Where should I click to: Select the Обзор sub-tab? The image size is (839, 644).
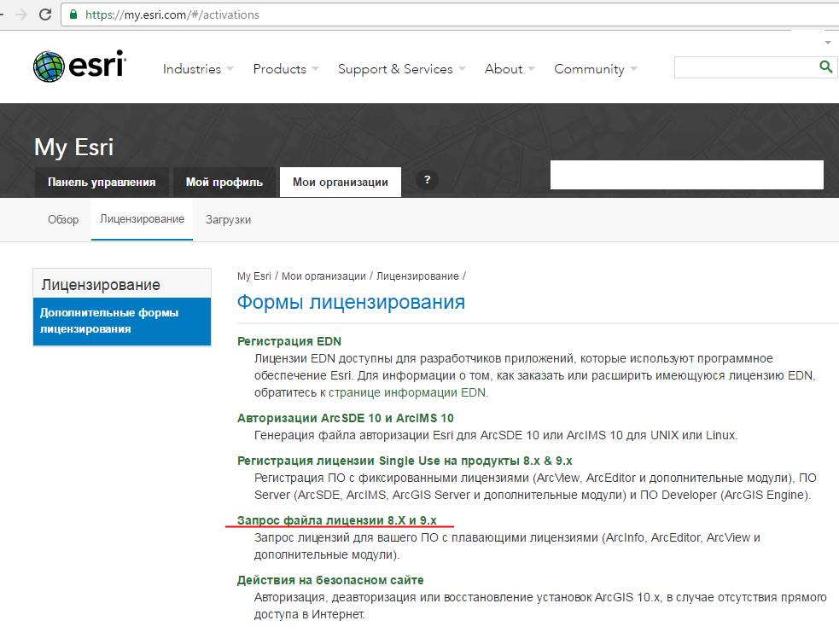(63, 220)
